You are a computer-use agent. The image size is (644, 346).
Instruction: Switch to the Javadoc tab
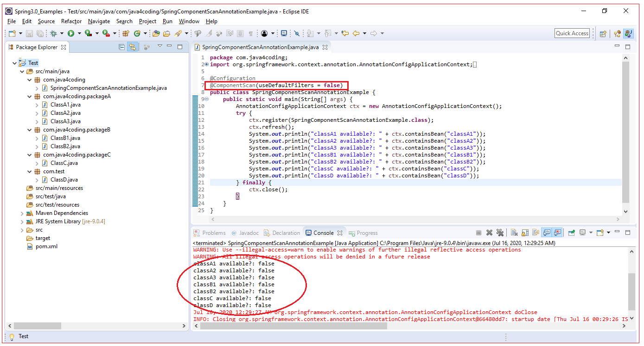pyautogui.click(x=245, y=233)
